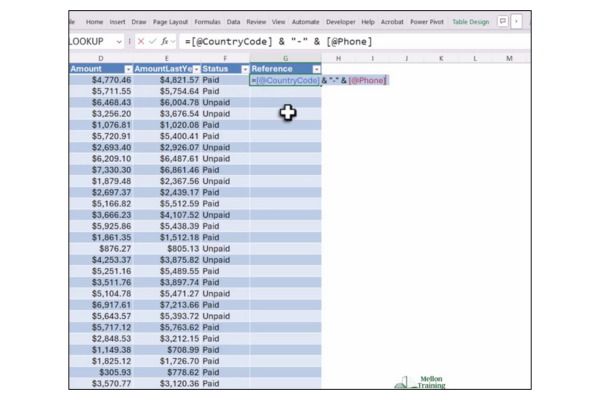Open the Reference column filter dropdown
The image size is (600, 400).
[315, 69]
